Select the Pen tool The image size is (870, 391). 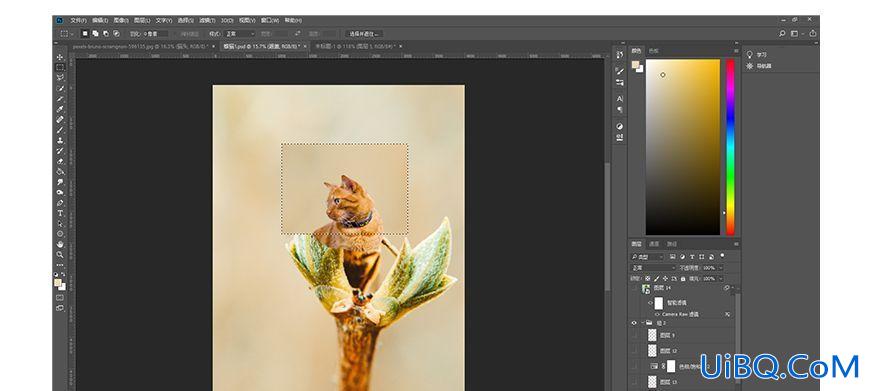(60, 203)
